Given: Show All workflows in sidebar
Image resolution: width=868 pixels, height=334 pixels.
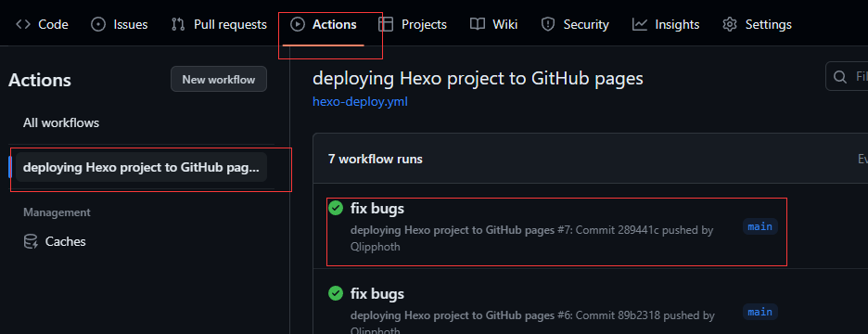Looking at the screenshot, I should (61, 122).
